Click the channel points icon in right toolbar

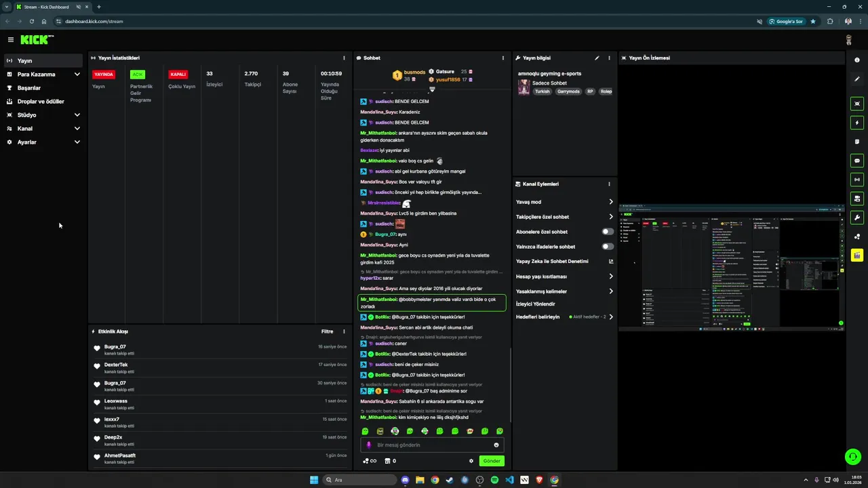pos(857,237)
